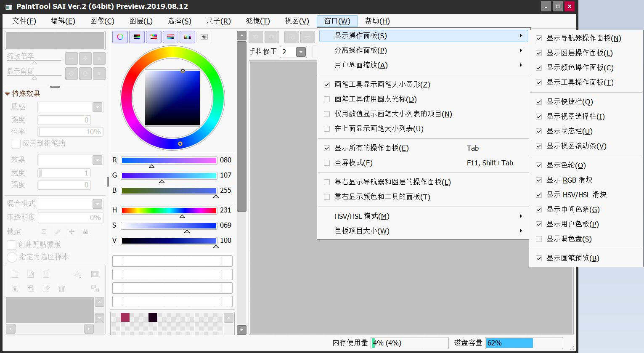Click the zoom in plus button
Screen dimensions: 644x353
click(x=85, y=58)
